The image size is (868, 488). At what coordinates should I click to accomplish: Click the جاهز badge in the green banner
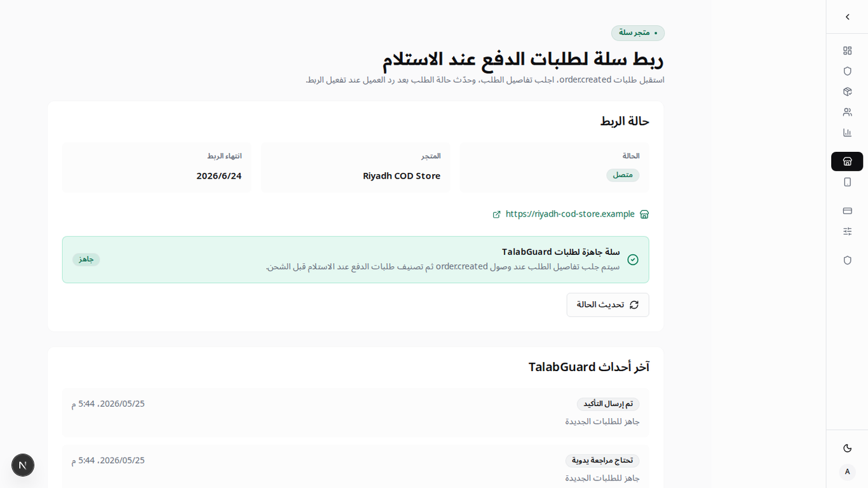click(86, 259)
